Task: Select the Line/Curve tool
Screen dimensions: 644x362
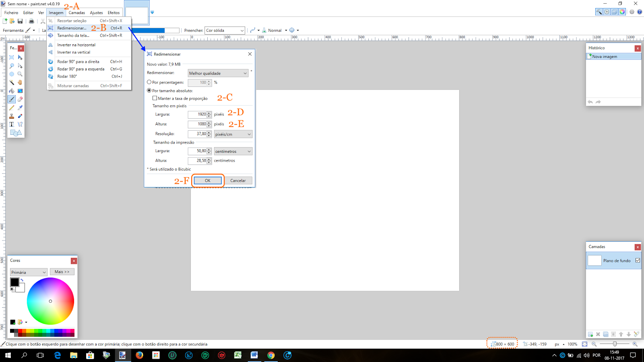Action: click(x=20, y=124)
